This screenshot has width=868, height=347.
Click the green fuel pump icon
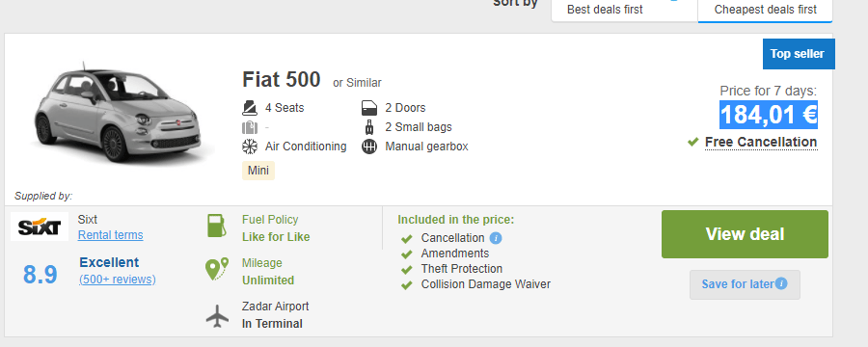pos(216,226)
